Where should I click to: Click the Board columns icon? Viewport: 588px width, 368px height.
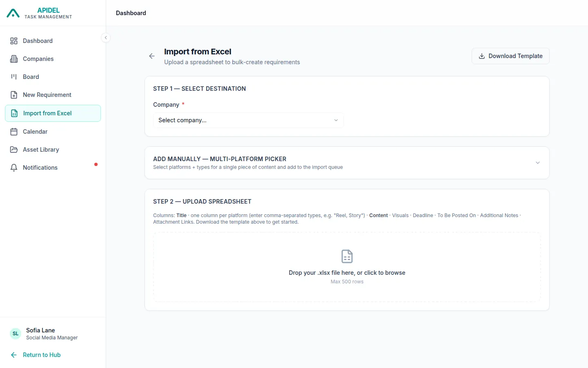[x=14, y=77]
